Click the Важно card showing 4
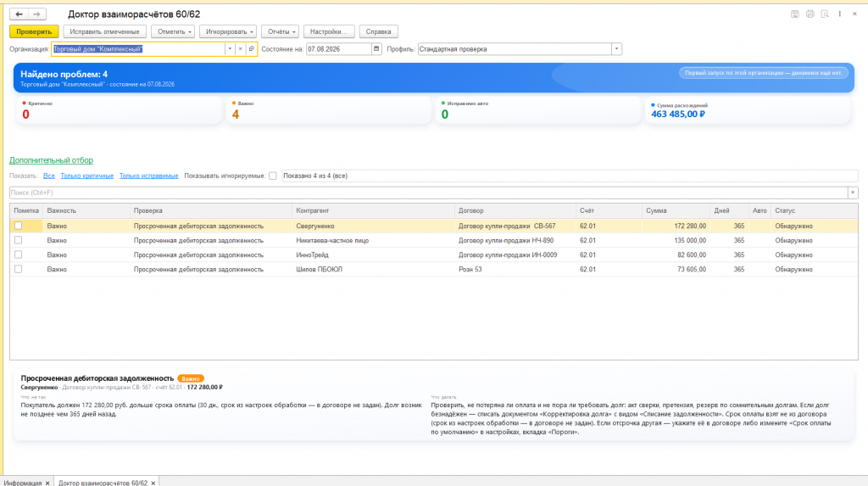 pyautogui.click(x=328, y=109)
